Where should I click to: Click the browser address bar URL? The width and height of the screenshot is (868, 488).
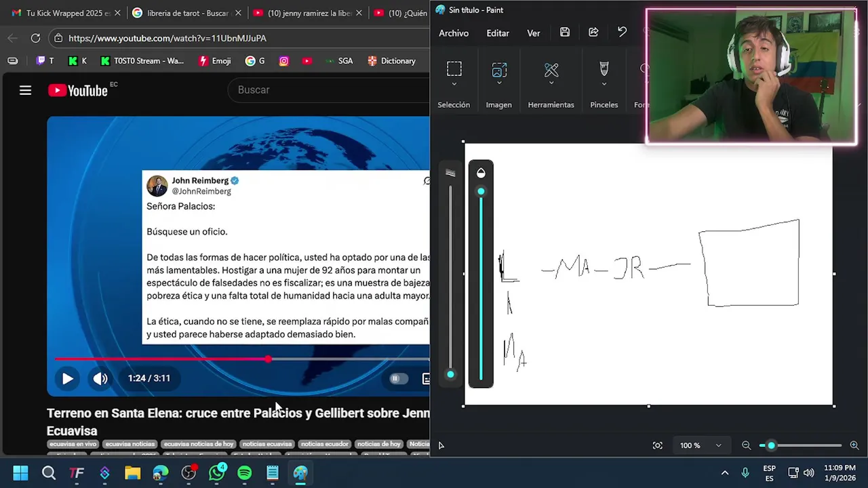(x=167, y=39)
